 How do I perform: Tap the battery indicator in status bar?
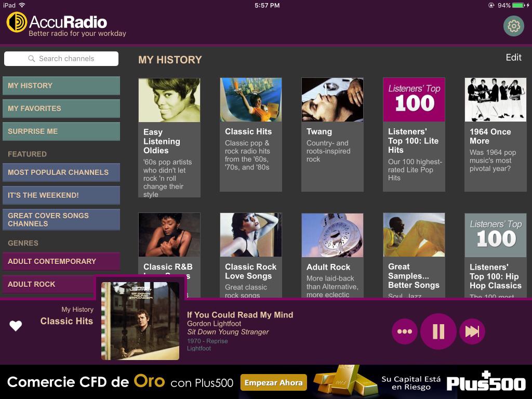point(518,5)
